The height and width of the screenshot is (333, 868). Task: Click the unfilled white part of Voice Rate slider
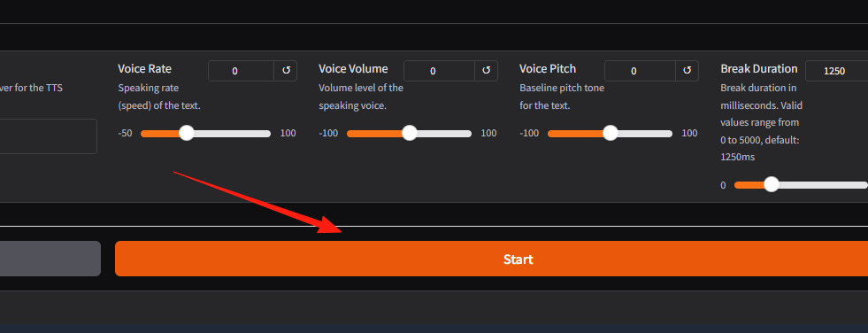pos(233,134)
